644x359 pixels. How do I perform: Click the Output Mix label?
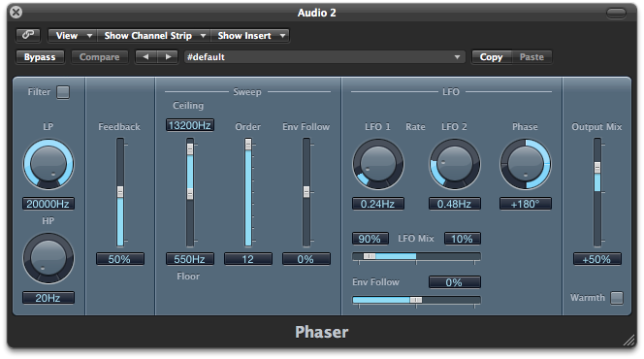point(596,127)
